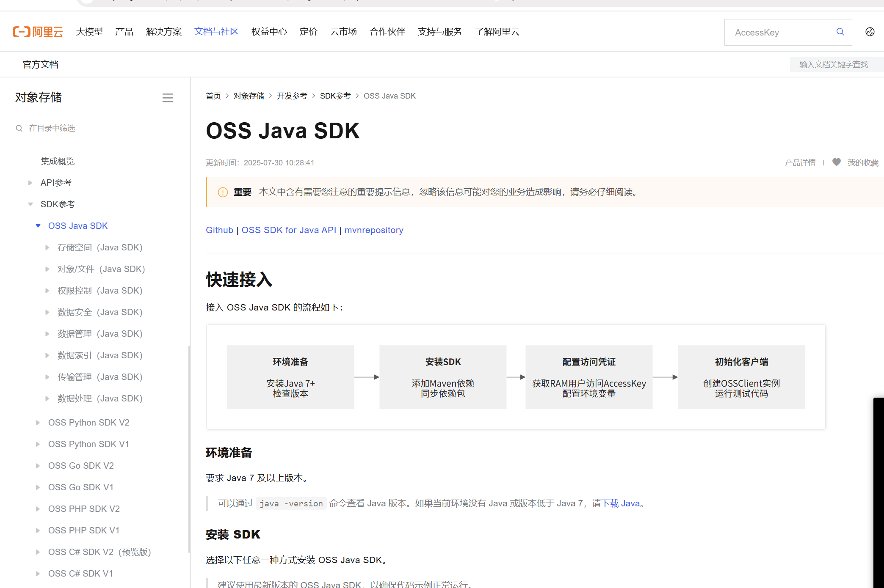This screenshot has height=588, width=884.
Task: Go to 对象存储 breadcrumb
Action: [x=249, y=96]
